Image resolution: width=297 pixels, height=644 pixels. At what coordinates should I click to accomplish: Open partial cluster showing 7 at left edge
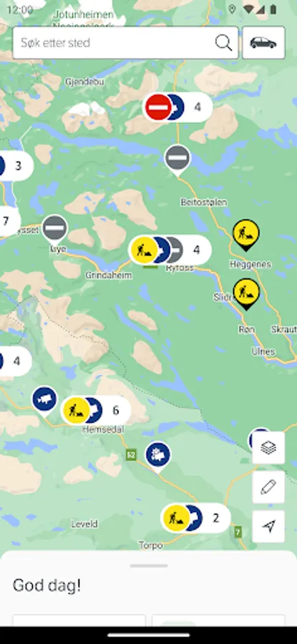click(9, 221)
